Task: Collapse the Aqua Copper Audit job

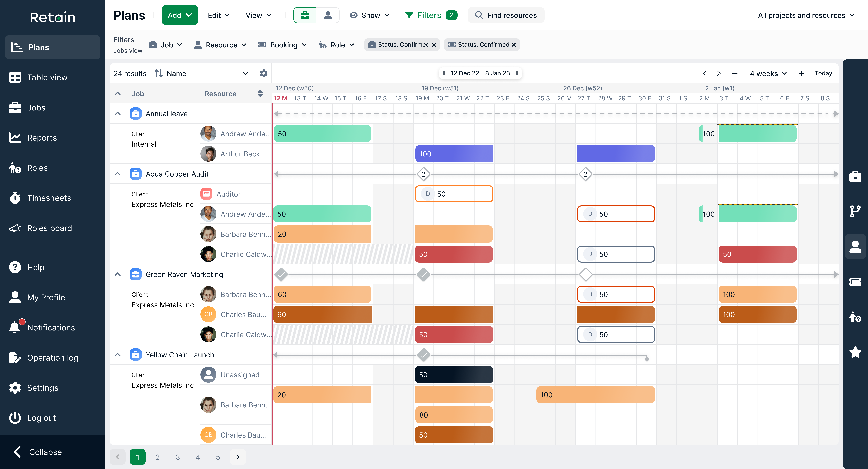Action: point(117,174)
